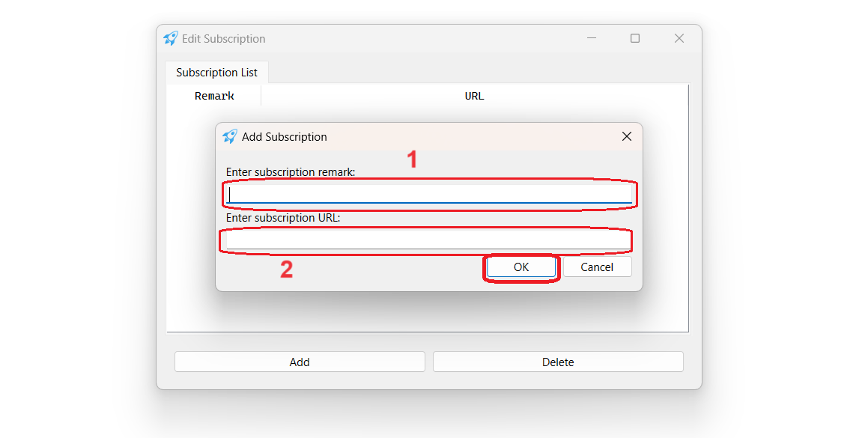The height and width of the screenshot is (438, 868).
Task: Maximize the Edit Subscription window
Action: pos(635,39)
